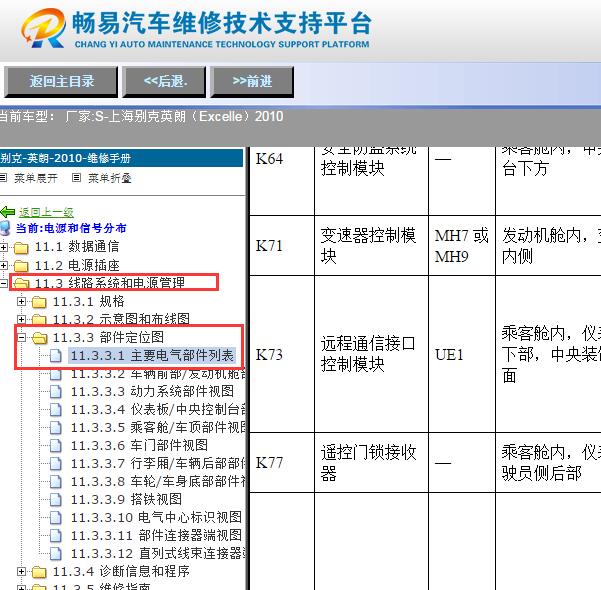Click the 11.1 数据通信 folder icon
This screenshot has width=601, height=590.
click(x=21, y=248)
